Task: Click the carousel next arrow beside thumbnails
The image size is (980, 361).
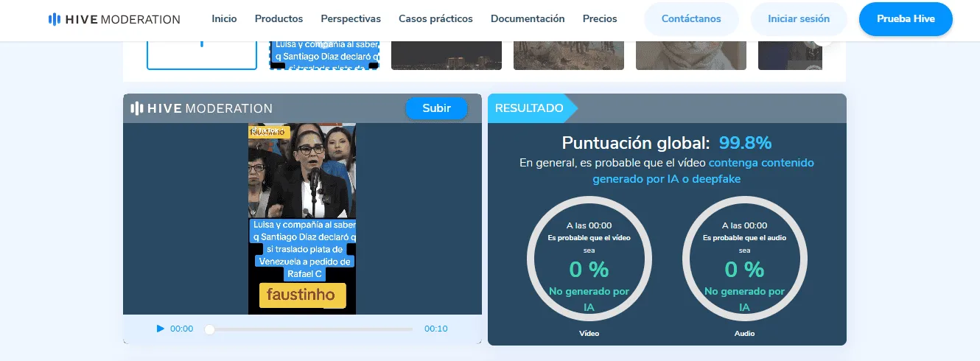Action: (824, 43)
